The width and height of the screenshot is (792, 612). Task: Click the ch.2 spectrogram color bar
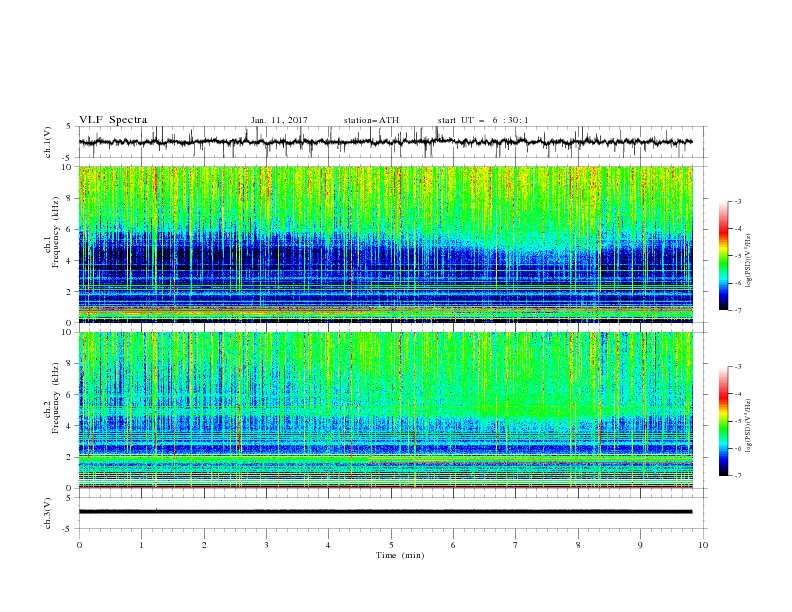pos(723,421)
